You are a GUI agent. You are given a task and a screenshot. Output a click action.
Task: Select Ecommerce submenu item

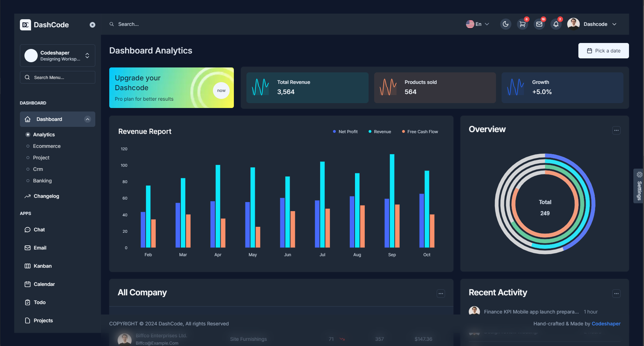pyautogui.click(x=47, y=146)
